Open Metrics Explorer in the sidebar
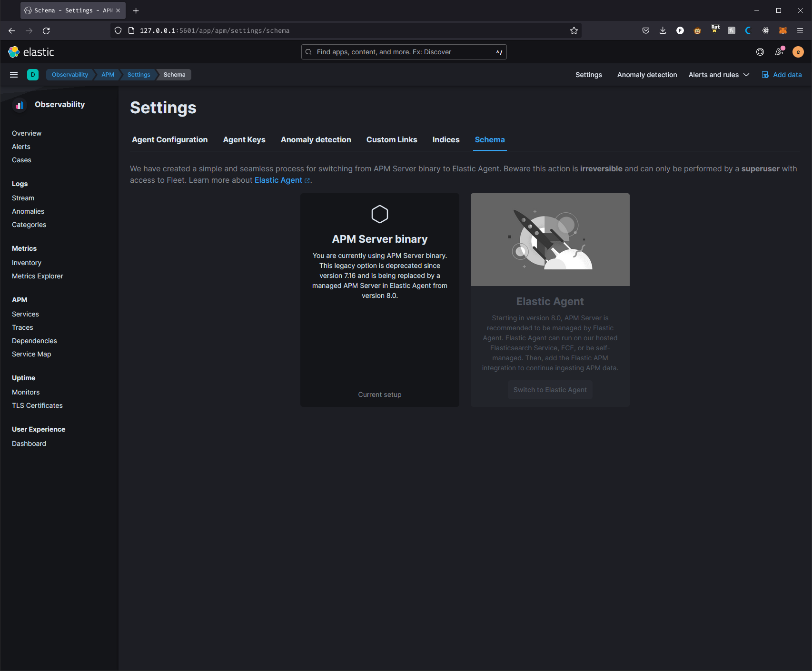Image resolution: width=812 pixels, height=671 pixels. click(38, 276)
